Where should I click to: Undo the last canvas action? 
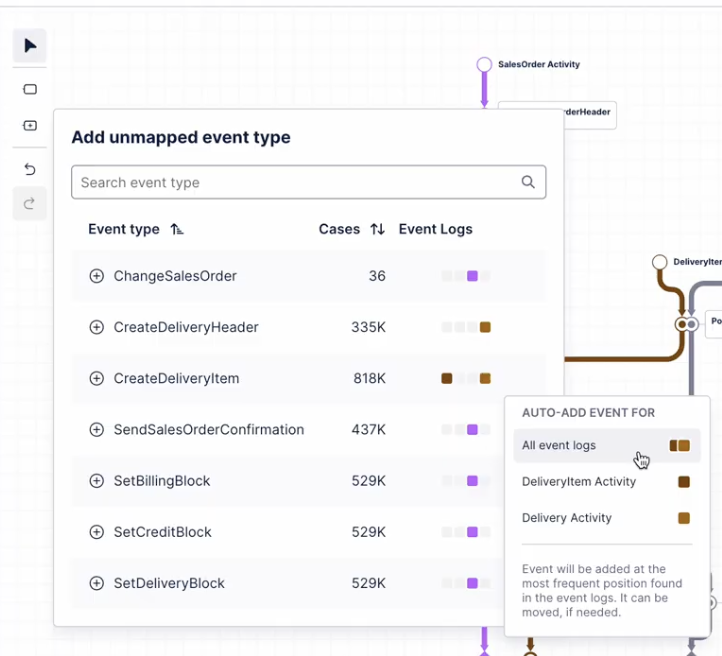(30, 169)
